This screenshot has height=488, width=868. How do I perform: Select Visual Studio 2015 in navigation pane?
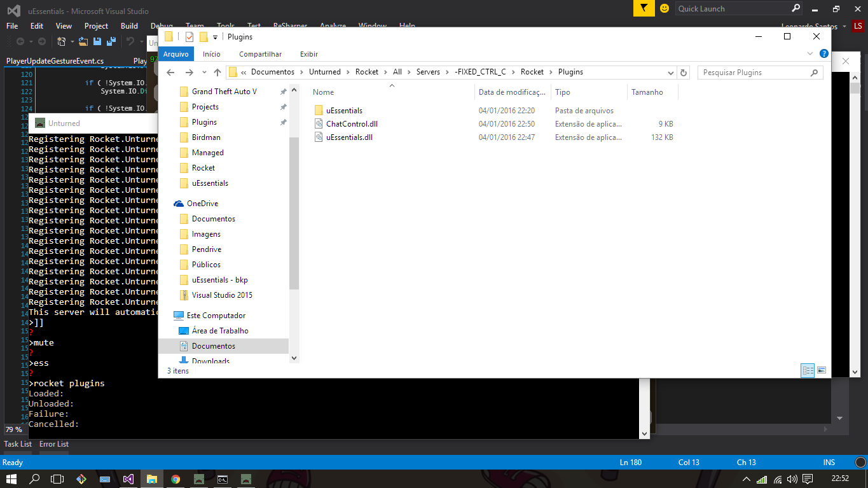click(x=222, y=295)
